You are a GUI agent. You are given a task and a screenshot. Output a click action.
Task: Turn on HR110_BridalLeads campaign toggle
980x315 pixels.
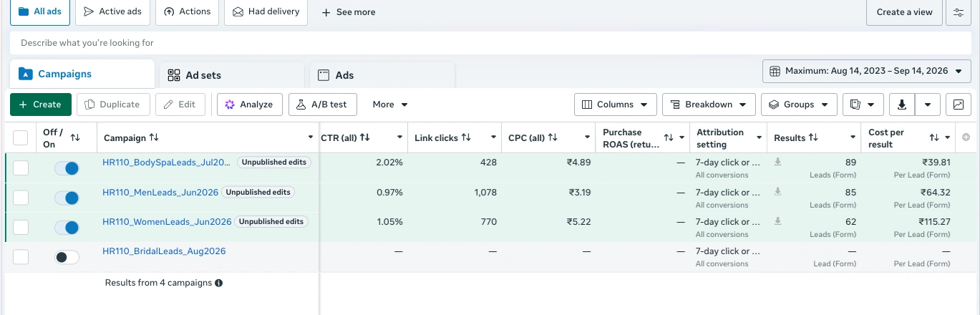point(67,257)
